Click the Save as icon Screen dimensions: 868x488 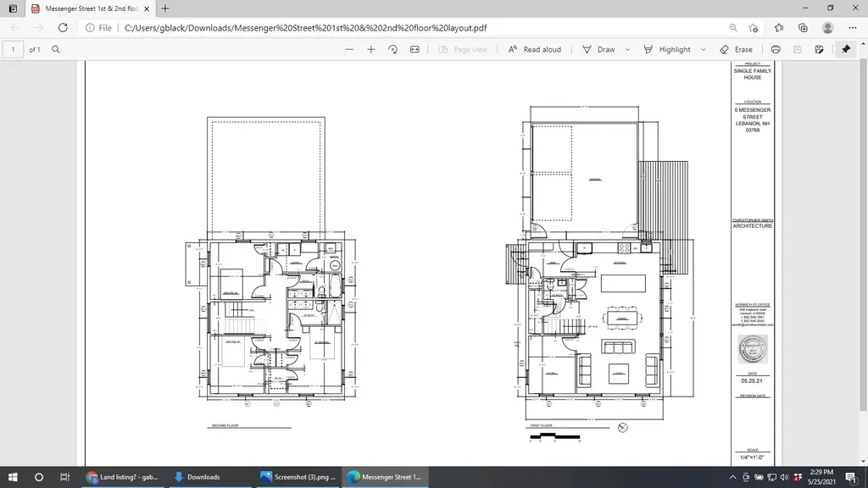[820, 49]
